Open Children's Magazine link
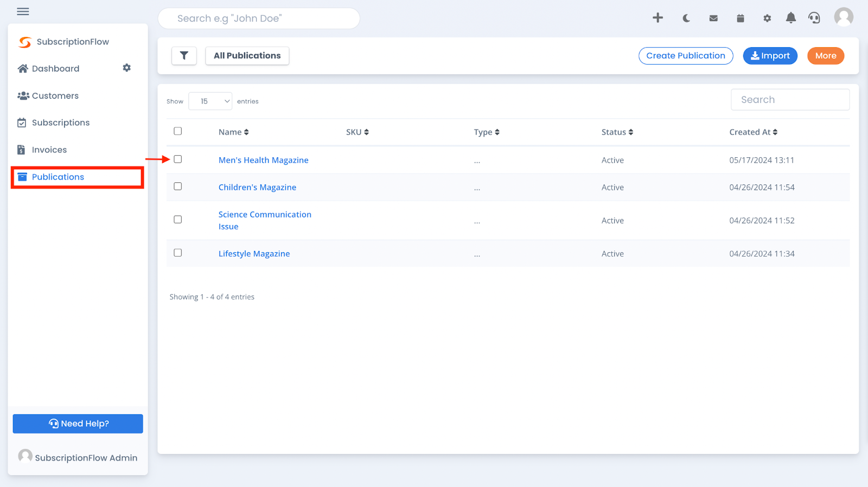This screenshot has width=868, height=487. tap(257, 187)
